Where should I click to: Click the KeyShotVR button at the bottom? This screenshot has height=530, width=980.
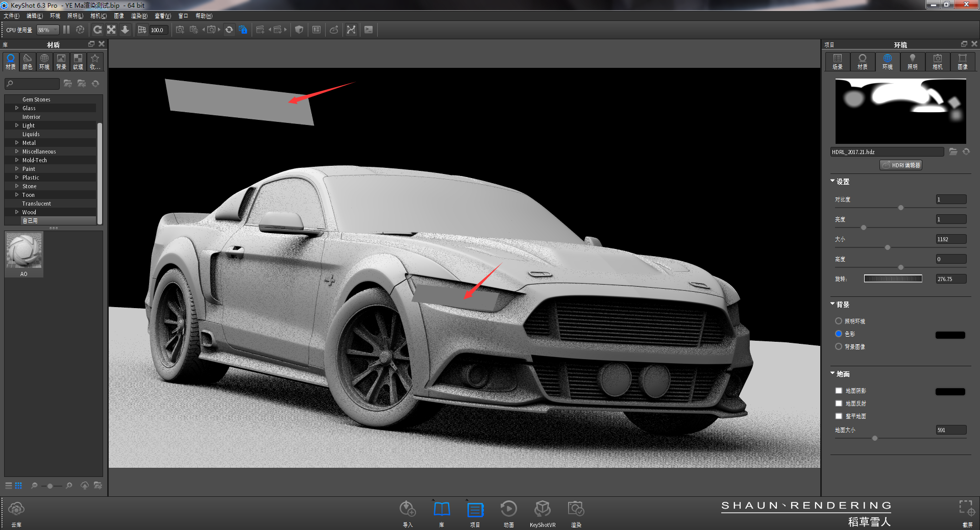point(543,510)
